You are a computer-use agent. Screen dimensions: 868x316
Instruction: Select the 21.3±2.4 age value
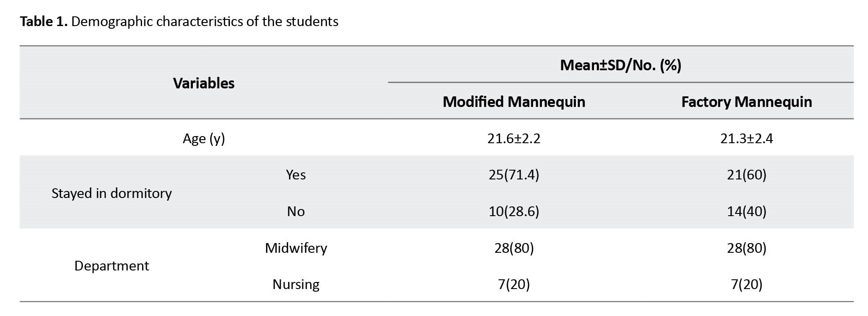746,139
